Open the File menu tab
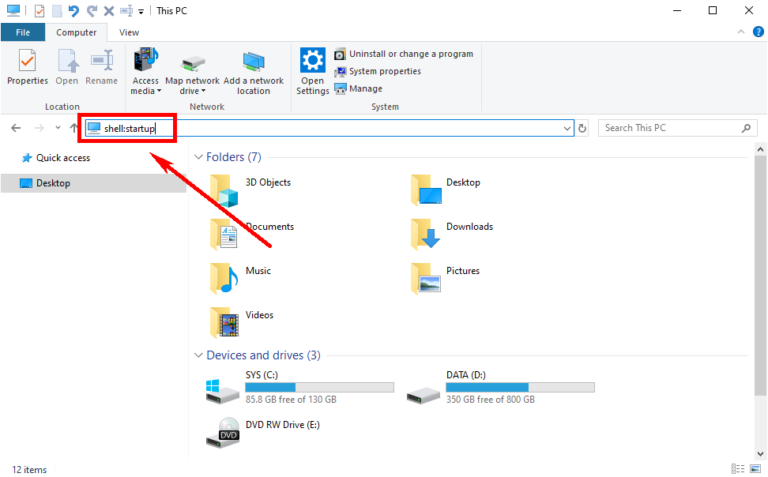The image size is (768, 477). click(x=22, y=32)
